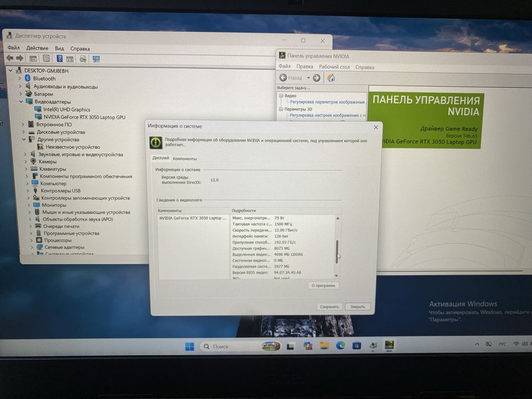Open Microsoft Edge from the taskbar
532x399 pixels.
pos(340,345)
